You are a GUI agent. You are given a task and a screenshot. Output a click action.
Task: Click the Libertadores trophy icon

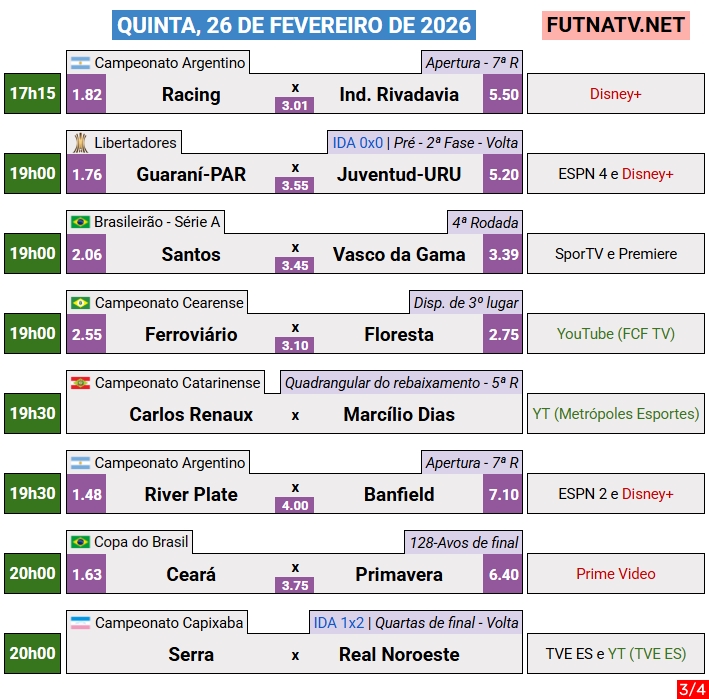[x=80, y=143]
